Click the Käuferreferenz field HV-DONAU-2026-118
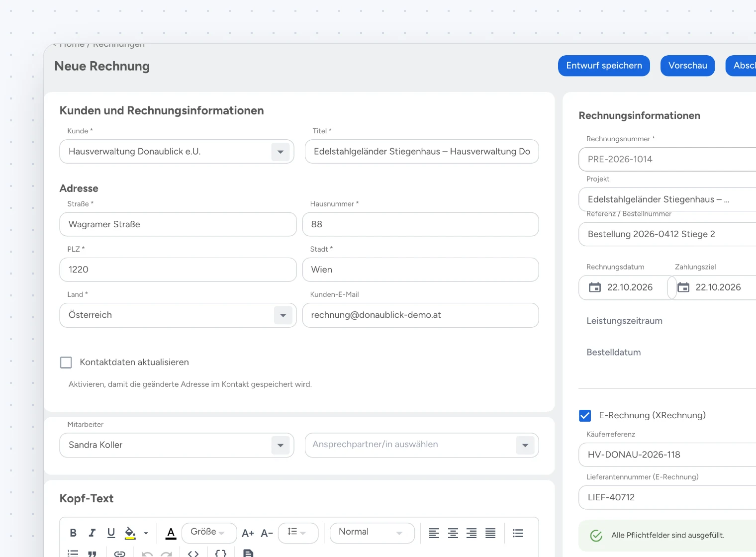This screenshot has width=756, height=557. pos(667,455)
